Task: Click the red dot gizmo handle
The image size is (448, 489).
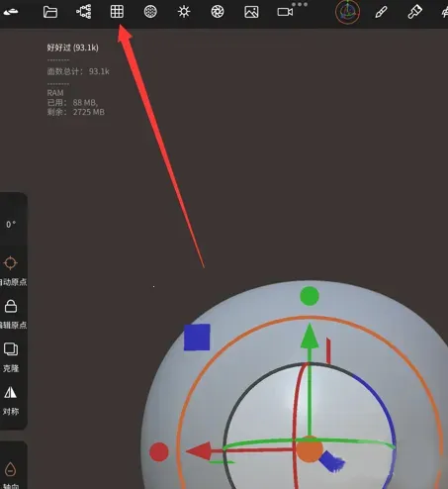Action: [x=159, y=451]
